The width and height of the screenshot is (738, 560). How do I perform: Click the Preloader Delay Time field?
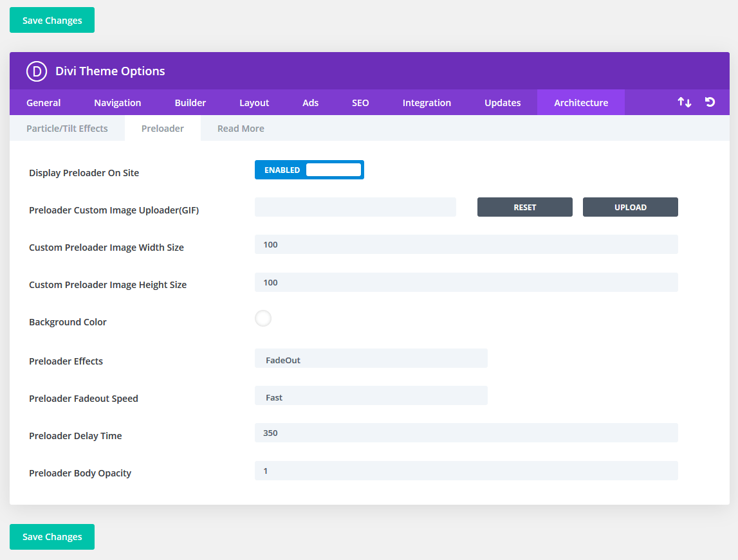pyautogui.click(x=466, y=433)
